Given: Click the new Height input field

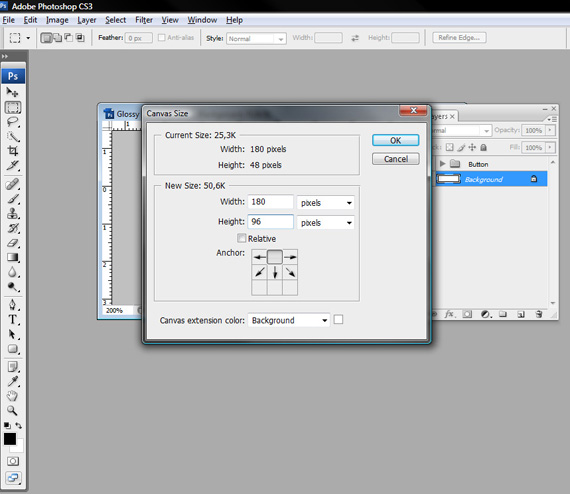Looking at the screenshot, I should click(x=270, y=221).
